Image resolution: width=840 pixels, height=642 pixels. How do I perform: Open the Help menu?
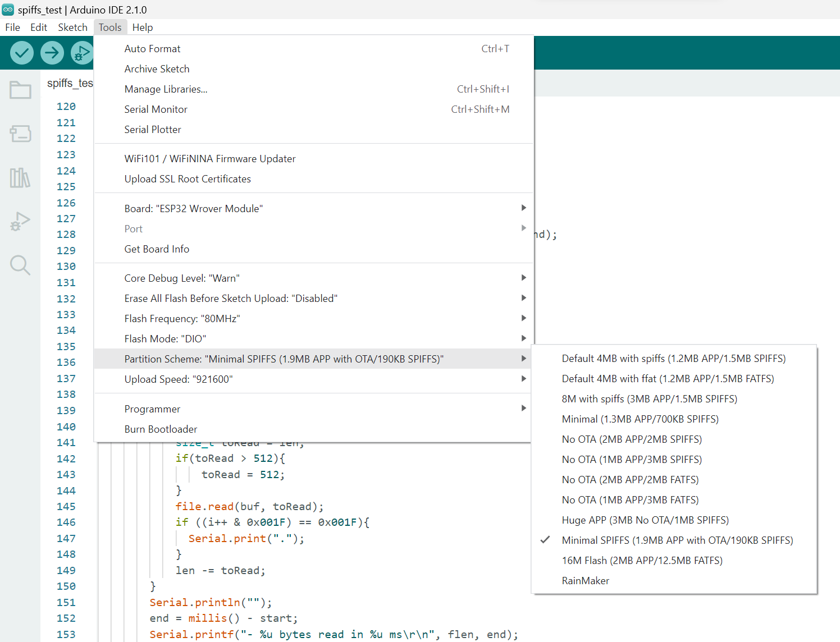(x=143, y=27)
